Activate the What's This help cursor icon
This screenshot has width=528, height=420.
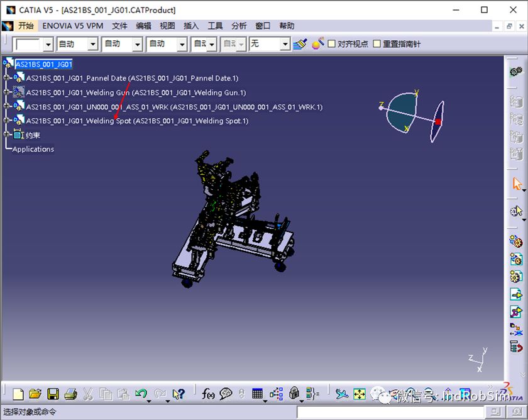pyautogui.click(x=179, y=394)
